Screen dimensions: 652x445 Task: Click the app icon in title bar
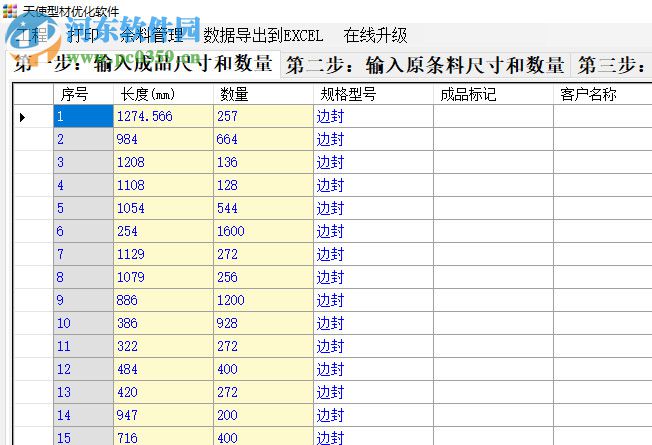[9, 11]
